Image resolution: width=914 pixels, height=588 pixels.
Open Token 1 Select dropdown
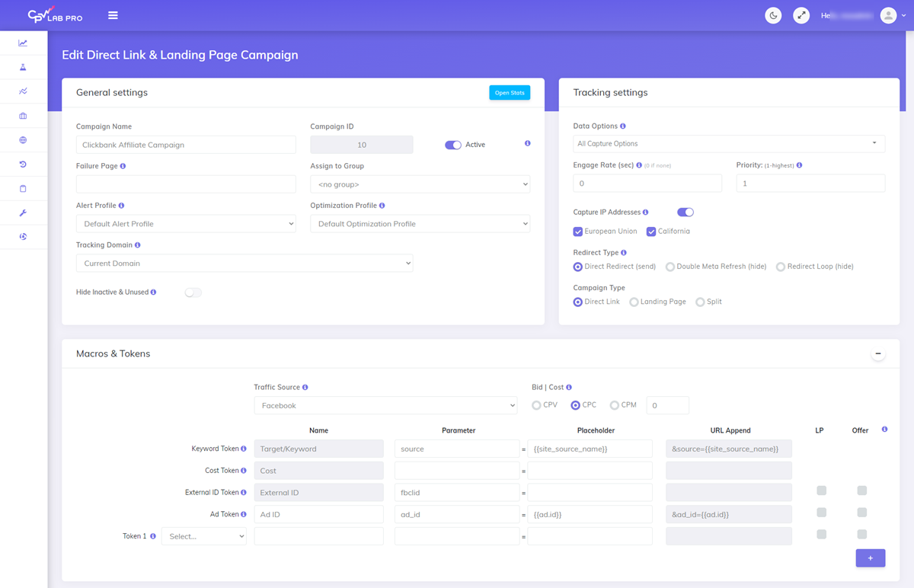204,536
